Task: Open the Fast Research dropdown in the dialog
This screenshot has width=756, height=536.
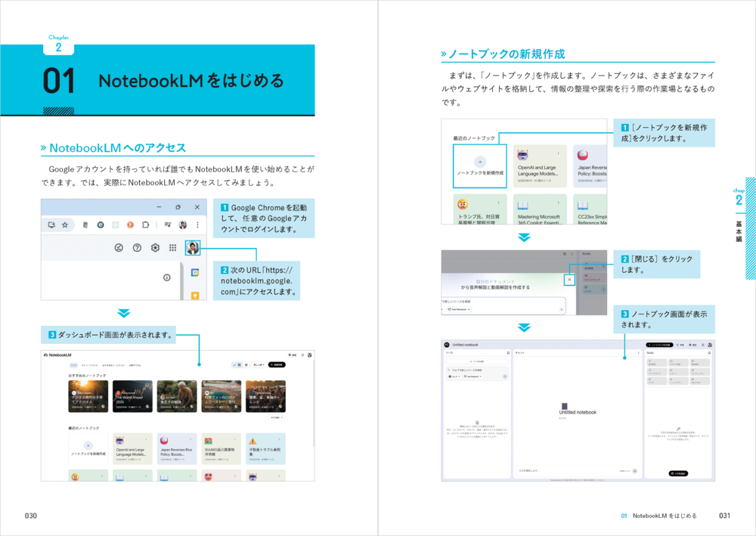Action: (459, 310)
